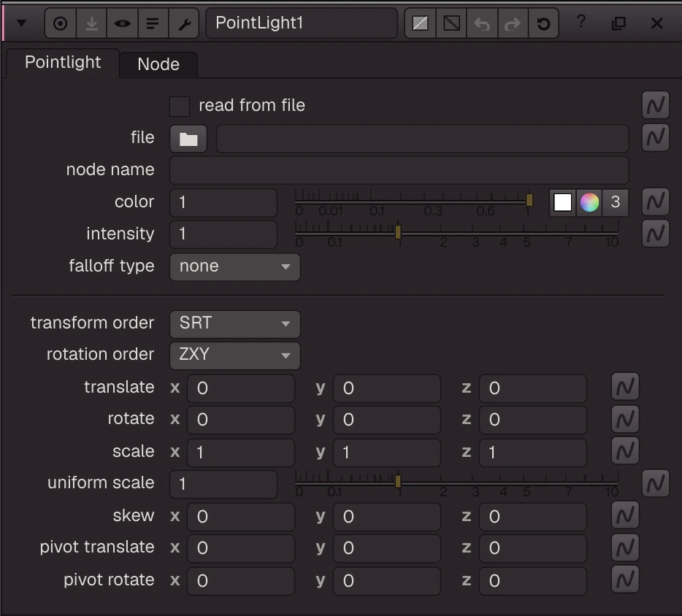The height and width of the screenshot is (616, 682).
Task: Open animation menu for pivot translate
Action: [x=625, y=547]
